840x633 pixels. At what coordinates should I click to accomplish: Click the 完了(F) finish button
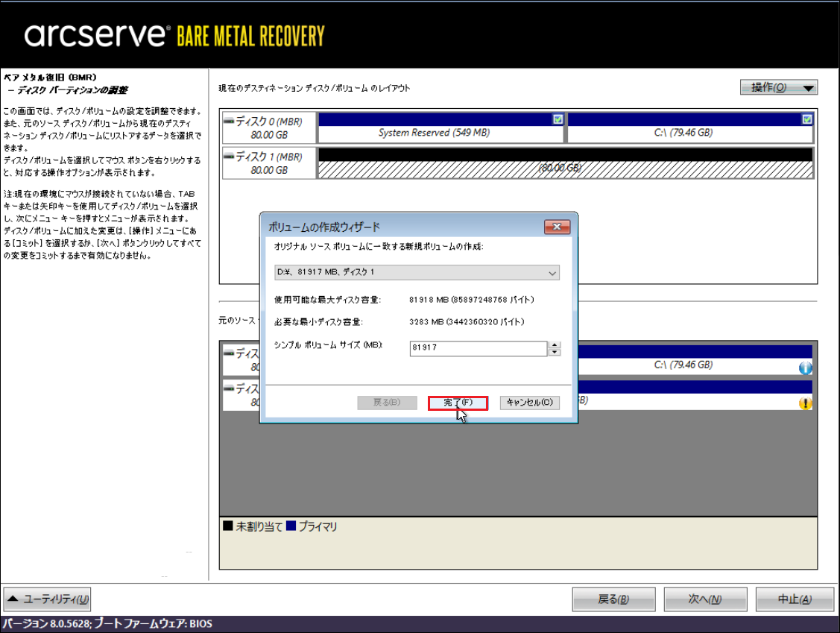pos(458,403)
